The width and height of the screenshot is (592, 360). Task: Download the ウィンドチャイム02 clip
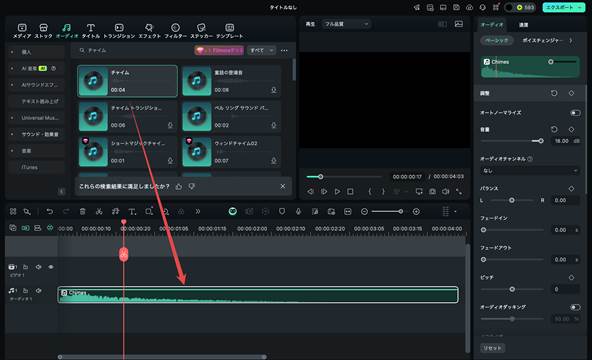(274, 161)
